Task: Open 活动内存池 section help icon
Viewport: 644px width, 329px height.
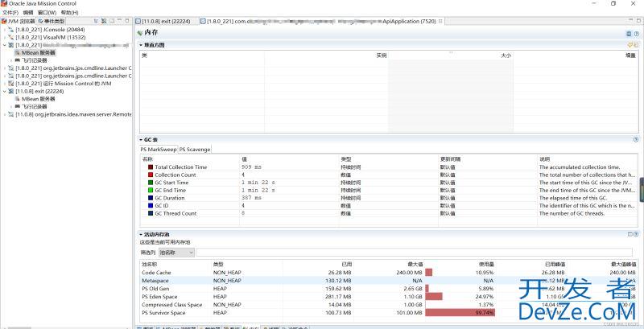Action: pos(636,234)
